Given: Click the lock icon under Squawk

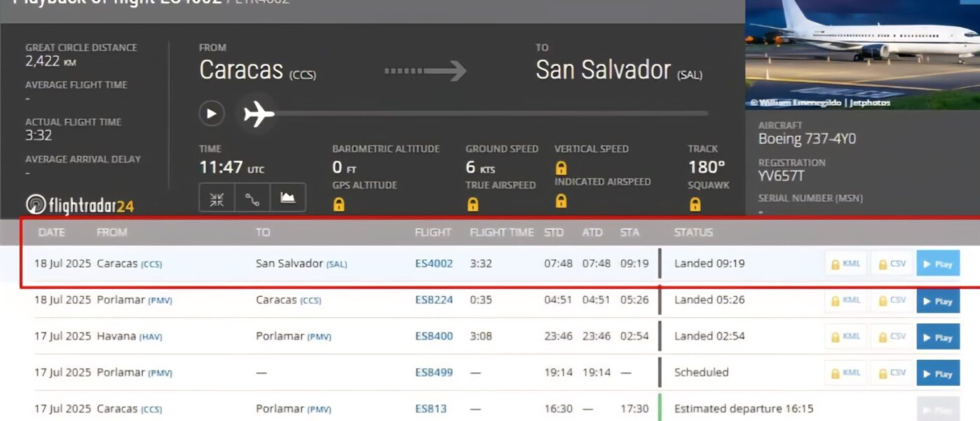Looking at the screenshot, I should point(695,205).
